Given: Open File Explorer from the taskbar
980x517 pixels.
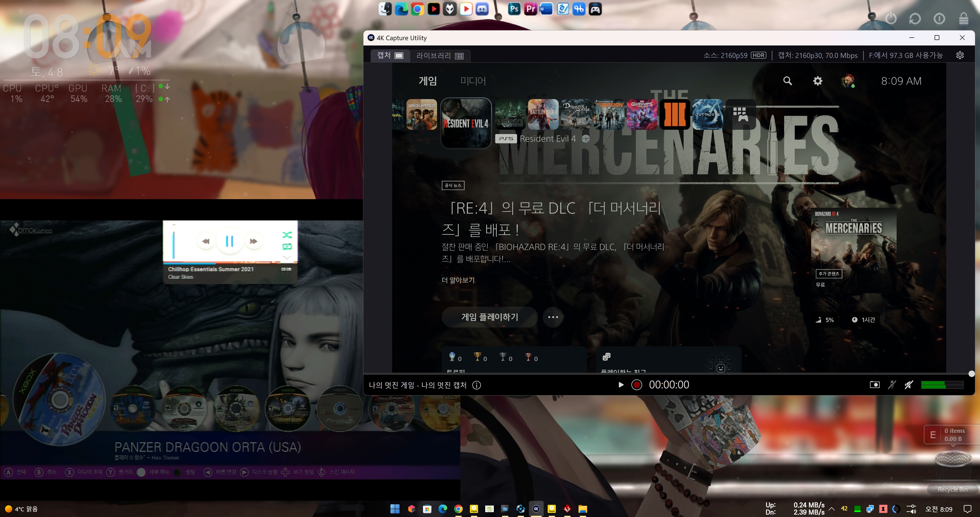Looking at the screenshot, I should (x=583, y=509).
